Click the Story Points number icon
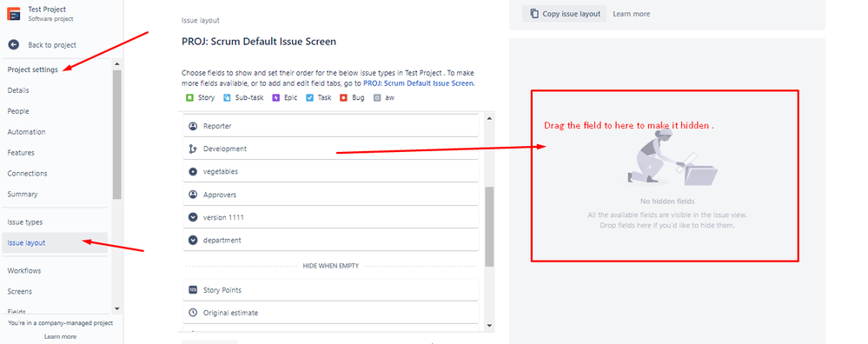The width and height of the screenshot is (868, 344). tap(193, 290)
